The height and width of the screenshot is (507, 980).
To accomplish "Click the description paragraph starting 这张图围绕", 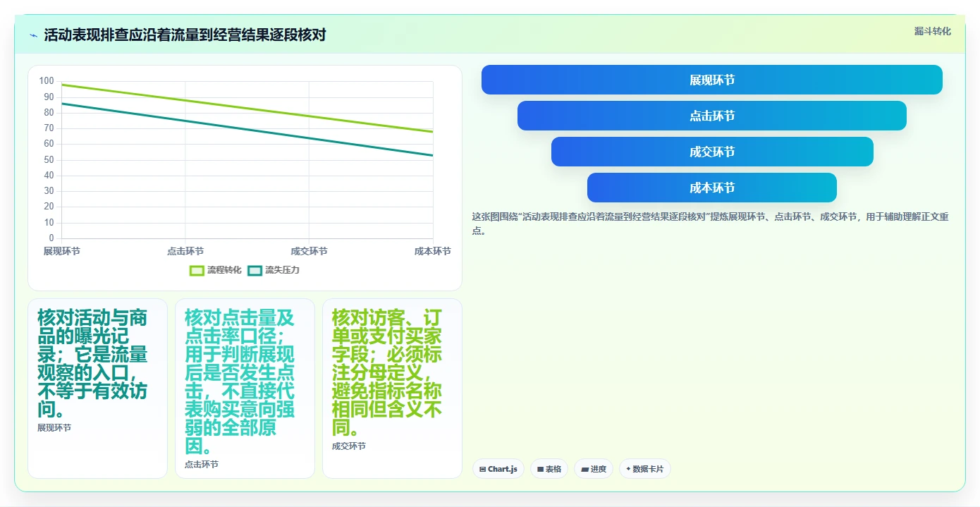I will (710, 224).
